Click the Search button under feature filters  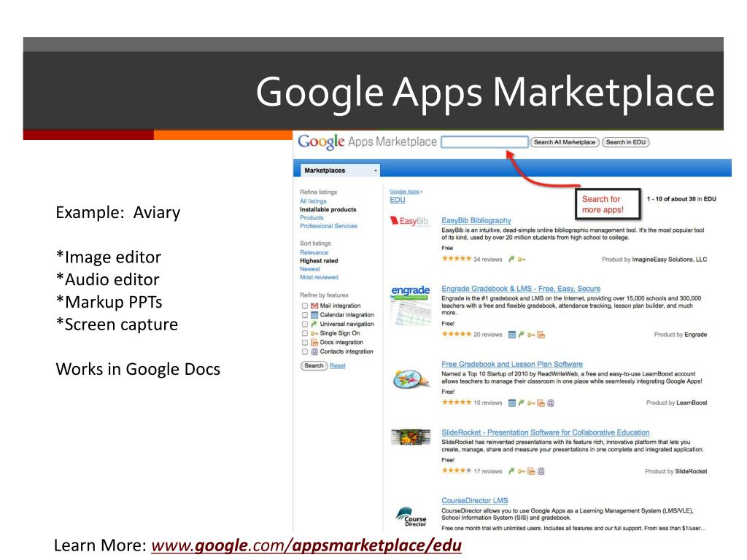click(314, 366)
